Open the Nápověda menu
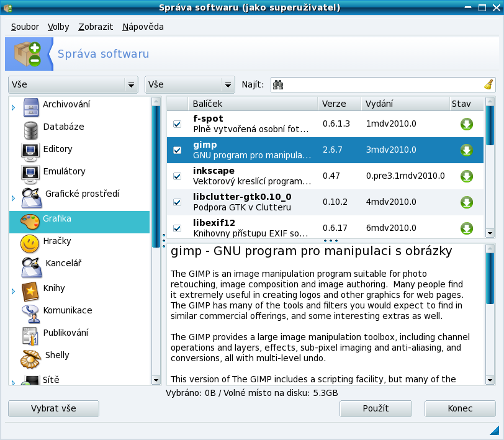 (x=143, y=27)
